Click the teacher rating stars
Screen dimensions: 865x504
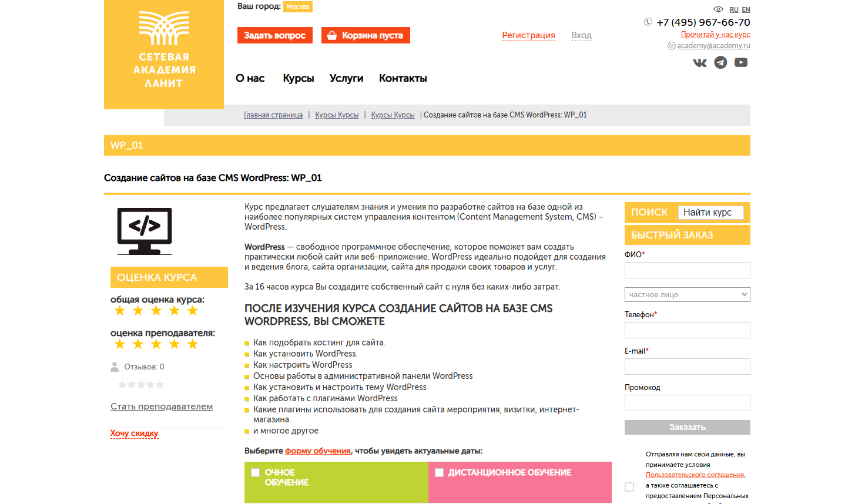(156, 344)
